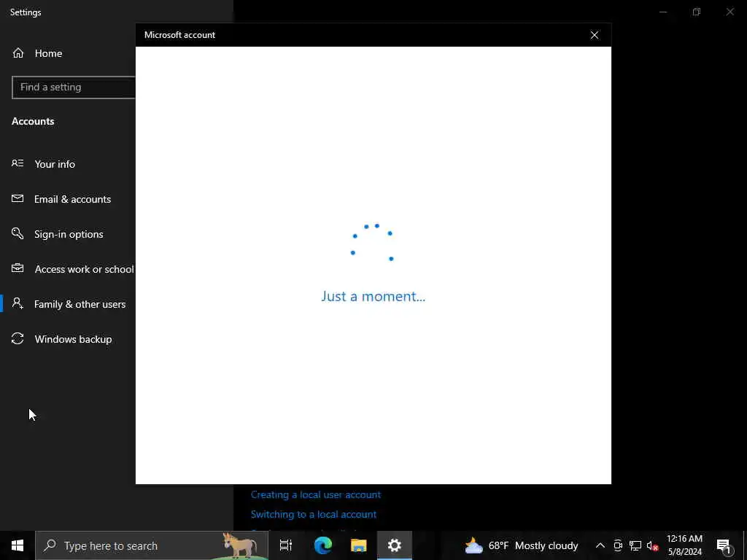Launch Microsoft Edge from taskbar
747x560 pixels.
pyautogui.click(x=322, y=545)
